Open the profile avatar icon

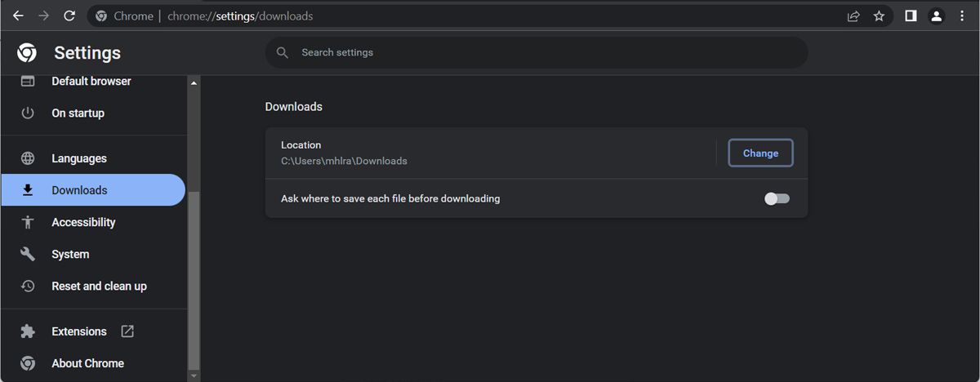pos(937,16)
